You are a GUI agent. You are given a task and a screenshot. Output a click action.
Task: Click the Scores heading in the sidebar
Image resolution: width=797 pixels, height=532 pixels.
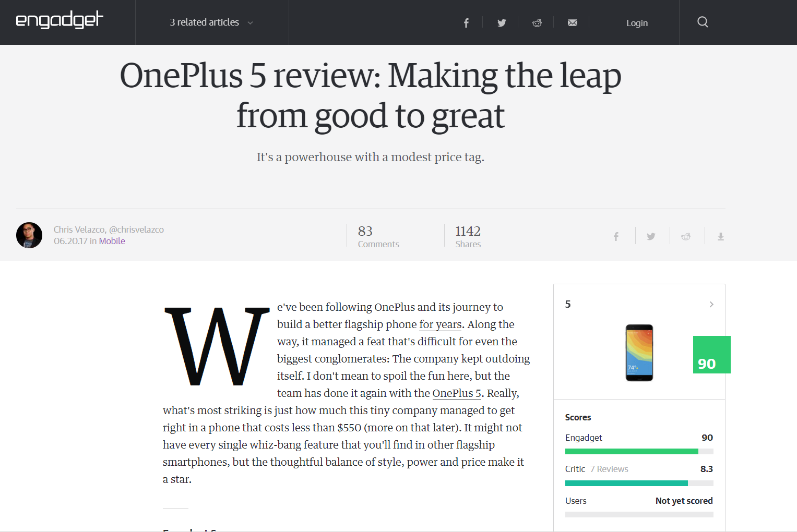578,417
